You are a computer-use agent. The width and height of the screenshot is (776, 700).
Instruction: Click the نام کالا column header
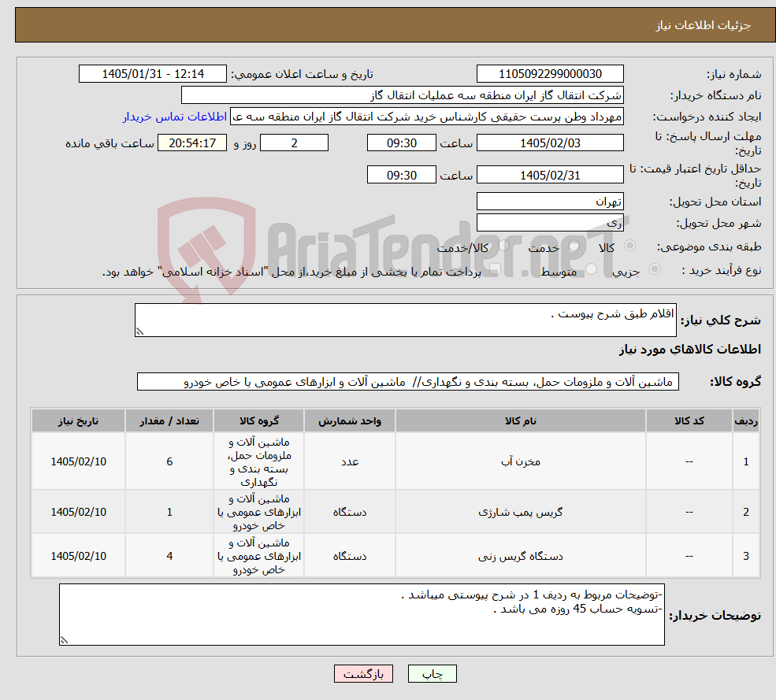[521, 421]
